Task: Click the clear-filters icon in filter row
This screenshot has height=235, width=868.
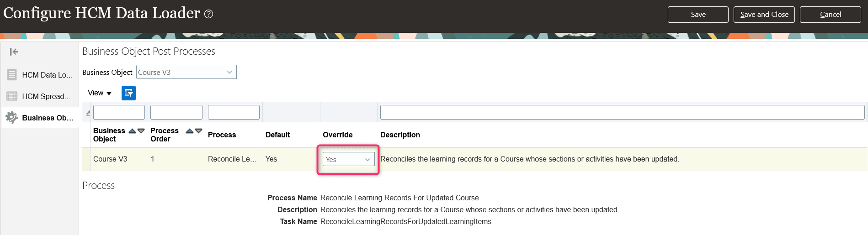Action: (88, 113)
